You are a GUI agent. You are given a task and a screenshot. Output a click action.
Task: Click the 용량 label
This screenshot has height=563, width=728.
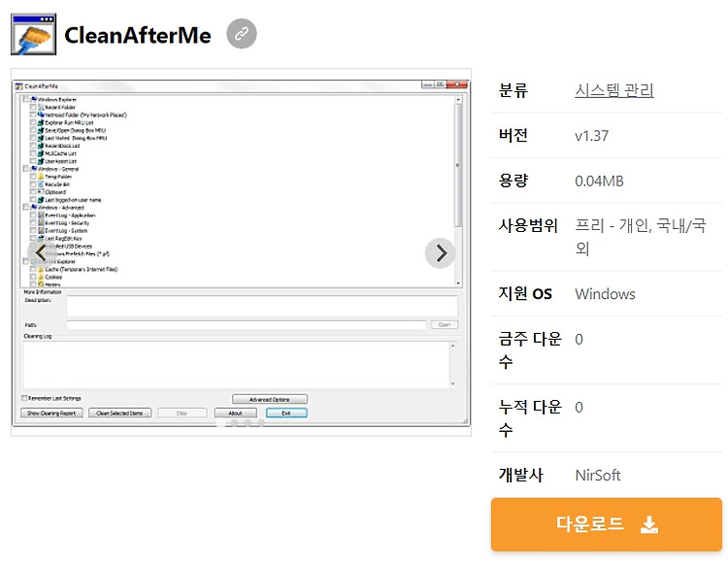coord(513,181)
